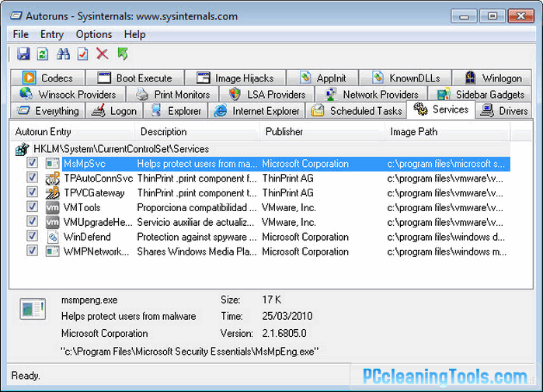The height and width of the screenshot is (392, 543).
Task: Select the WinDefend entry name
Action: pos(87,237)
